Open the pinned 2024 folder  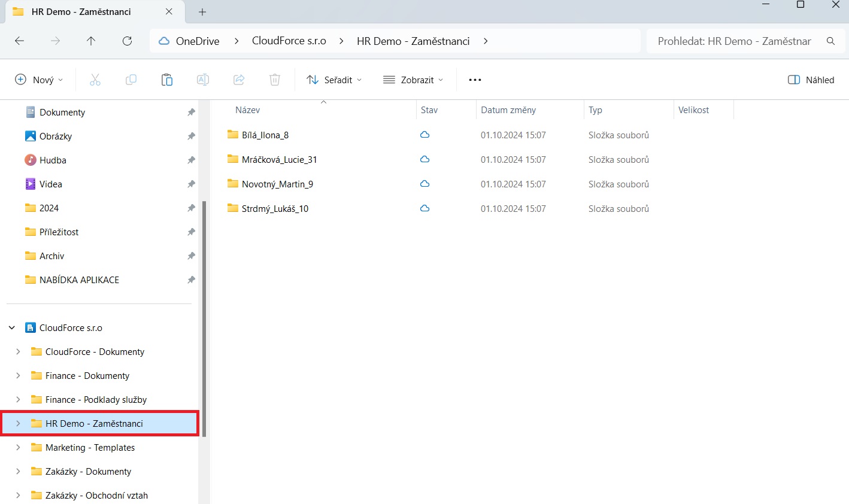tap(49, 208)
